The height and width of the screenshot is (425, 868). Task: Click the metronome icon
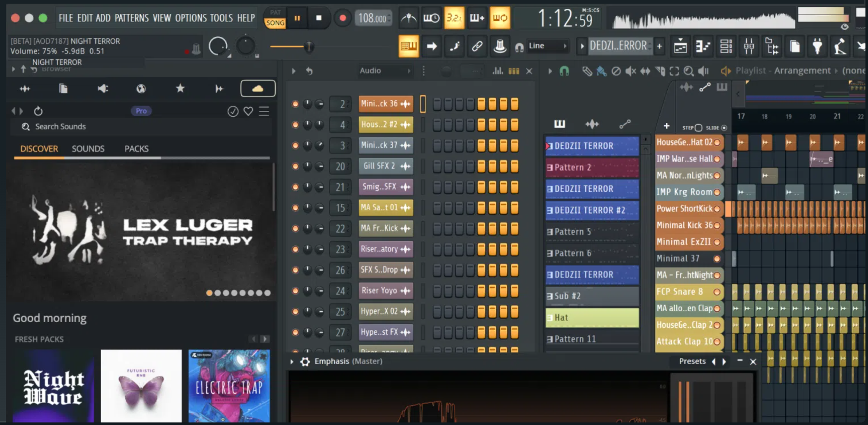[x=409, y=18]
